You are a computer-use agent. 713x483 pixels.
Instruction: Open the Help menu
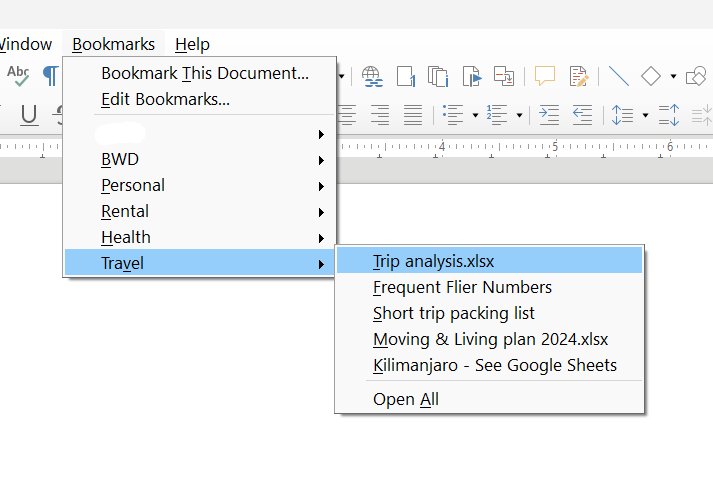[x=192, y=44]
